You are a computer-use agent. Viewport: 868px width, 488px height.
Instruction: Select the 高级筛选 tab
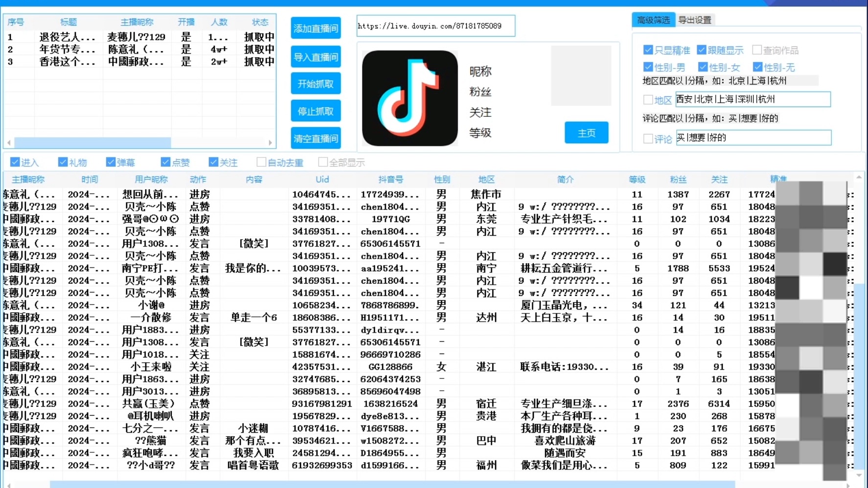point(653,20)
